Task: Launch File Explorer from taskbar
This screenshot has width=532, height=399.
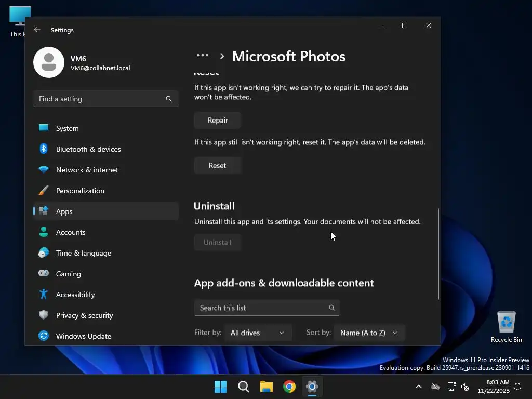Action: pos(267,387)
